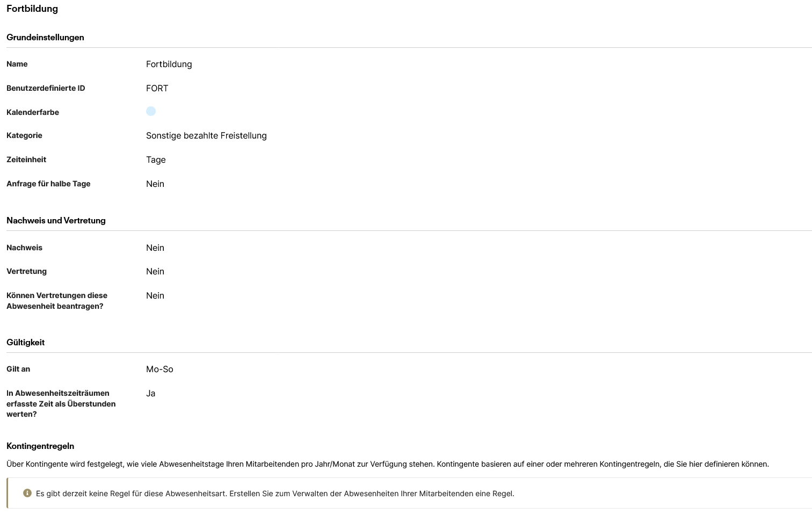Click Nein next to Anfrage für halbe Tage

click(x=155, y=184)
